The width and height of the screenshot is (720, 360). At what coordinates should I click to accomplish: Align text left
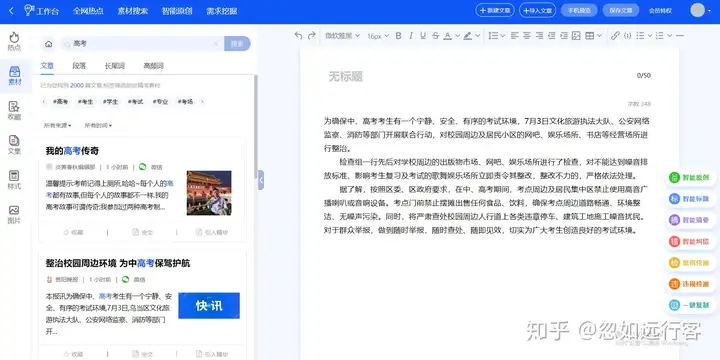(x=514, y=35)
